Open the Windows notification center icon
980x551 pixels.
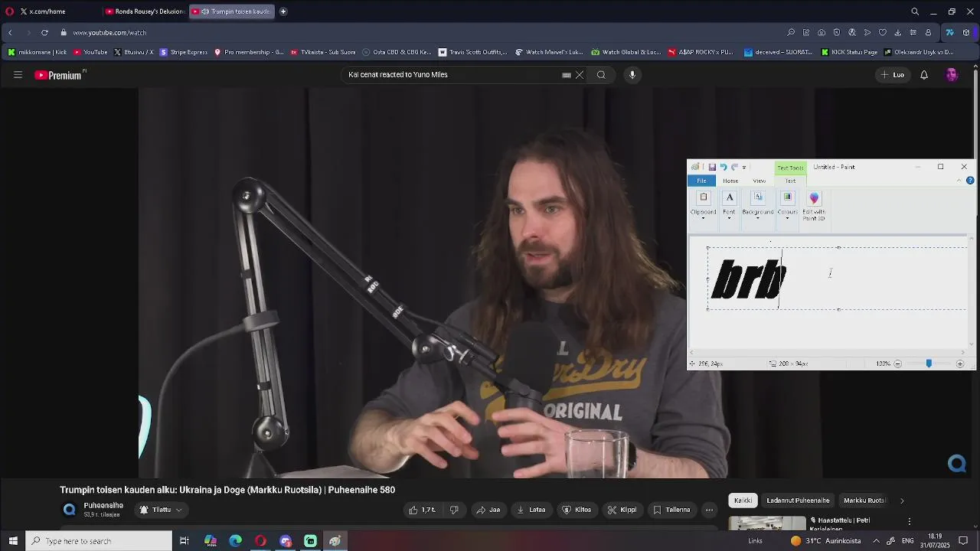pos(964,541)
